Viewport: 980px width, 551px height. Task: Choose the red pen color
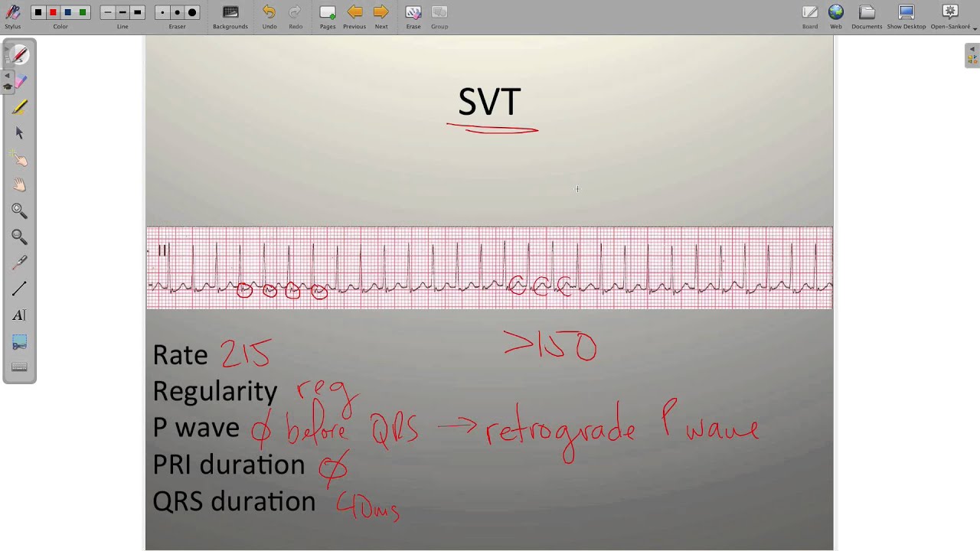53,12
